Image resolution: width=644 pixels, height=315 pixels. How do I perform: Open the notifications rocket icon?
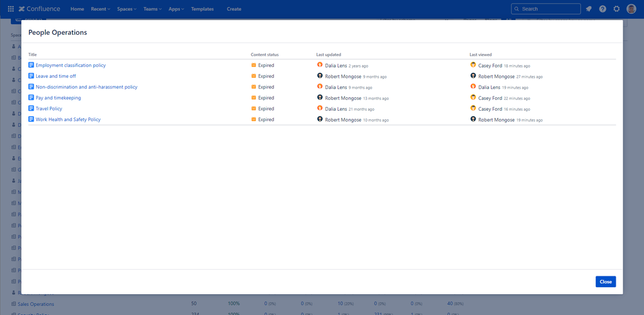tap(589, 9)
